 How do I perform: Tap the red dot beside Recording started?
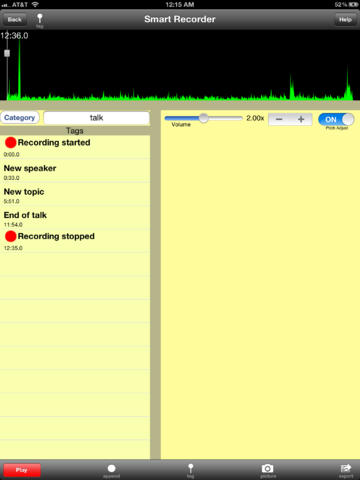(x=11, y=143)
